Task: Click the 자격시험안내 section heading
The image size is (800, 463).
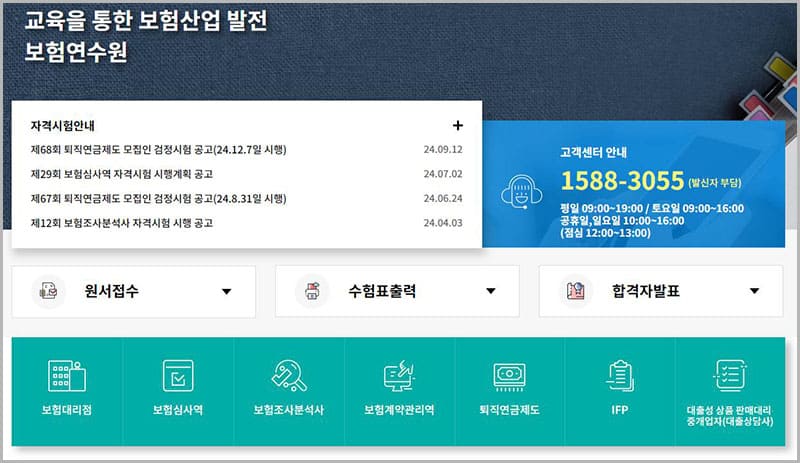Action: tap(62, 126)
